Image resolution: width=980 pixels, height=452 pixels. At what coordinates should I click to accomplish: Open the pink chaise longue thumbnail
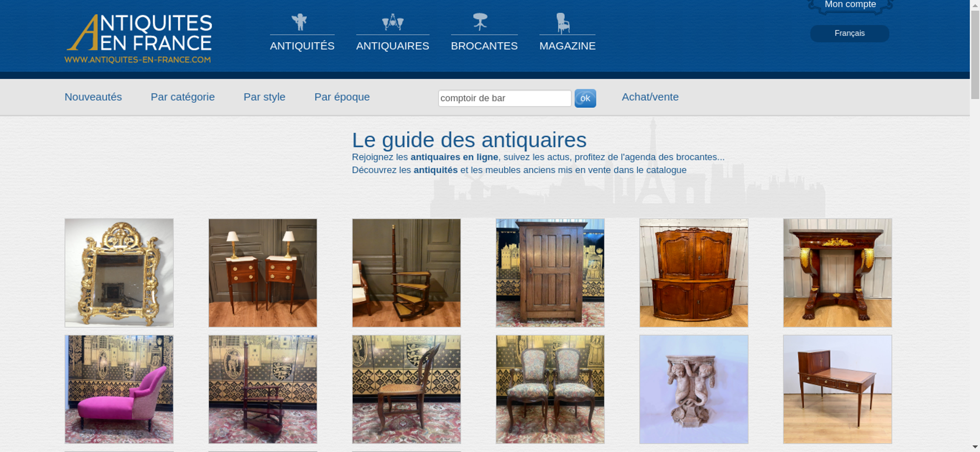[x=119, y=389]
